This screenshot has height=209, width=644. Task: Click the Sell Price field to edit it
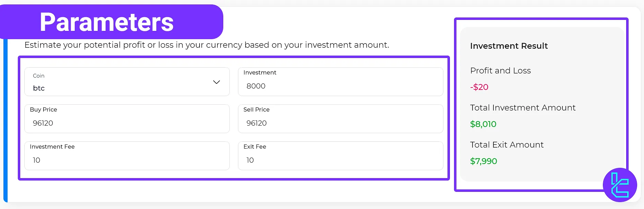coord(341,123)
